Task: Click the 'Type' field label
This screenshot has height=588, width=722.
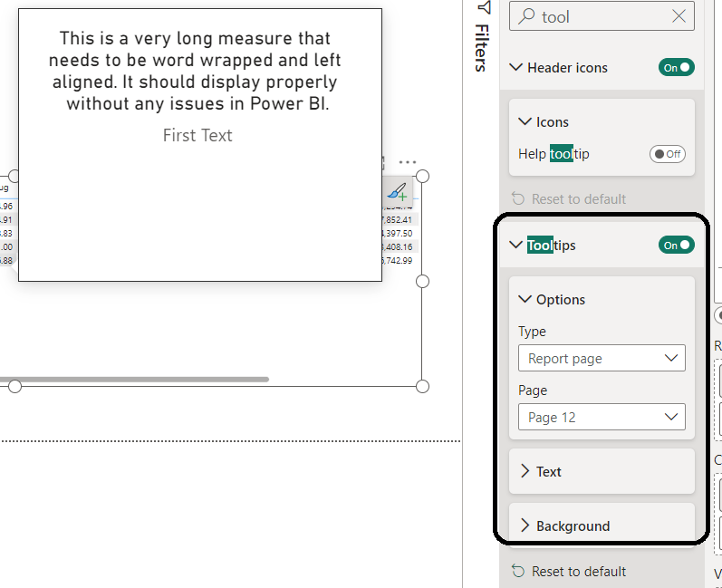Action: click(533, 332)
